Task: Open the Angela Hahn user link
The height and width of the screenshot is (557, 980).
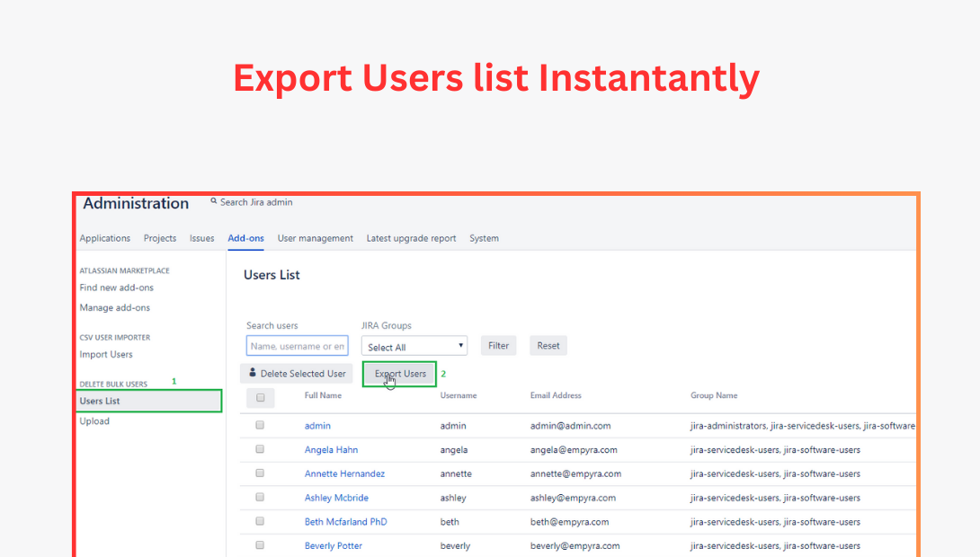Action: coord(331,449)
